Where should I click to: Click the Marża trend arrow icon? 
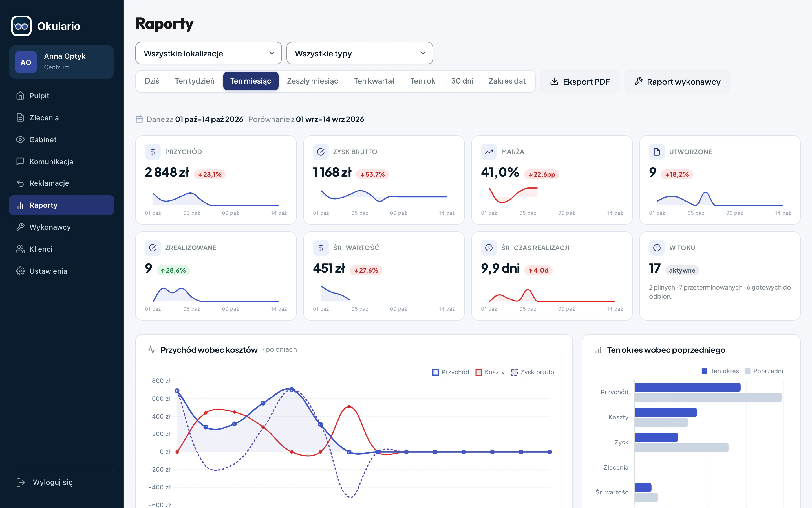pos(489,152)
